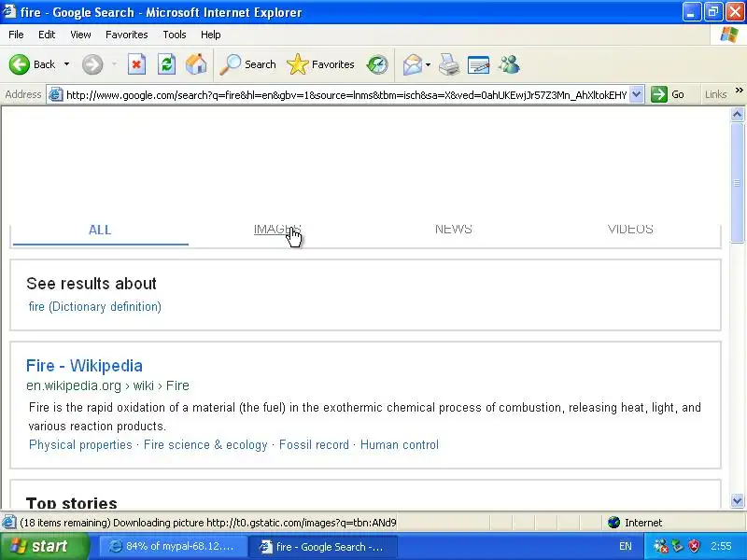
Task: Click the red security shield tray icon
Action: click(x=694, y=546)
